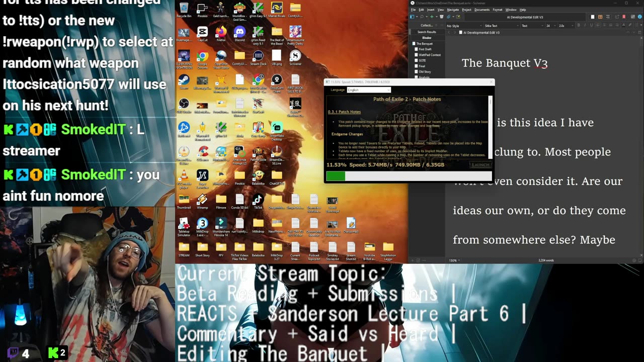Select the Binder collection tab
Viewport: 644px width, 362px height.
click(x=427, y=38)
